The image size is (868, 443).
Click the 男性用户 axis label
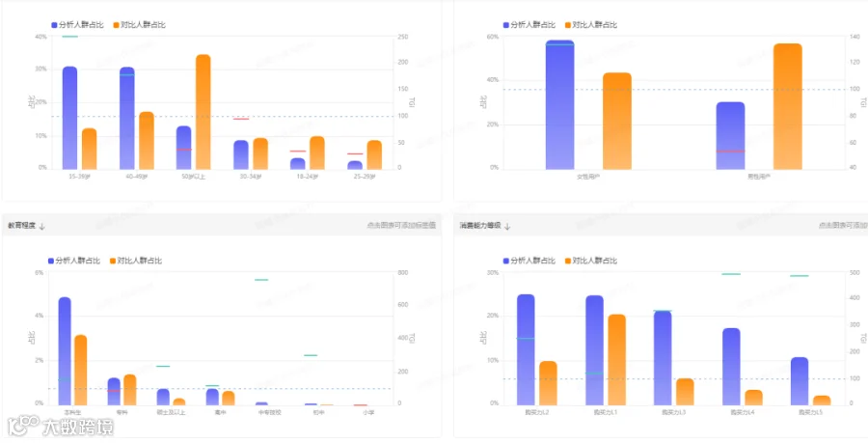pos(759,177)
